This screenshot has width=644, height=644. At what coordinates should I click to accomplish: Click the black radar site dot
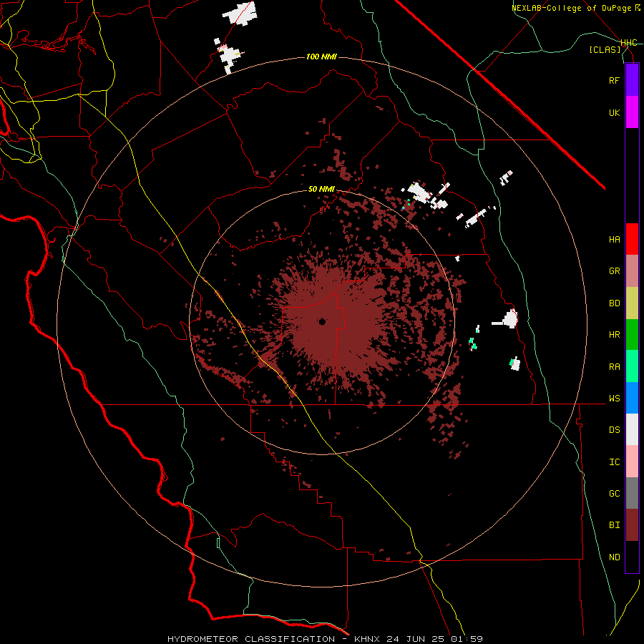pyautogui.click(x=323, y=321)
